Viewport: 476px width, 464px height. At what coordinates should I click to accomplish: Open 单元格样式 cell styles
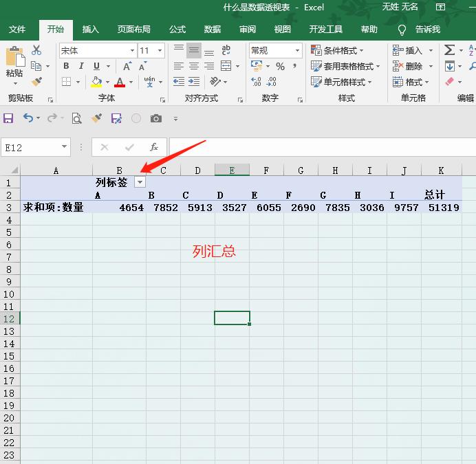click(341, 82)
